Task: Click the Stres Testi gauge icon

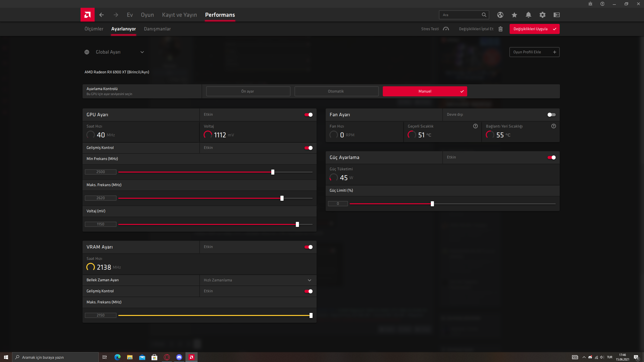Action: coord(446,29)
